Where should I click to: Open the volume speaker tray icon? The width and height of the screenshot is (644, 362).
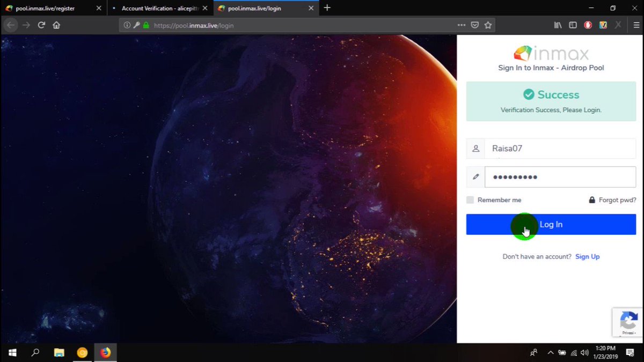point(584,353)
